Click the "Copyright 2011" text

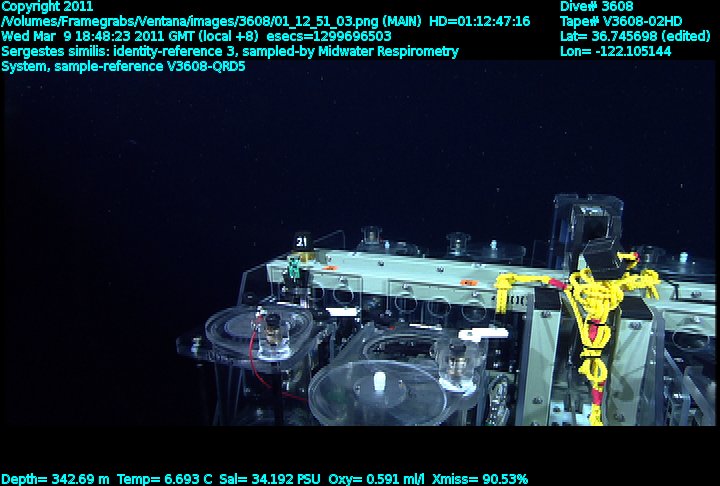(47, 6)
